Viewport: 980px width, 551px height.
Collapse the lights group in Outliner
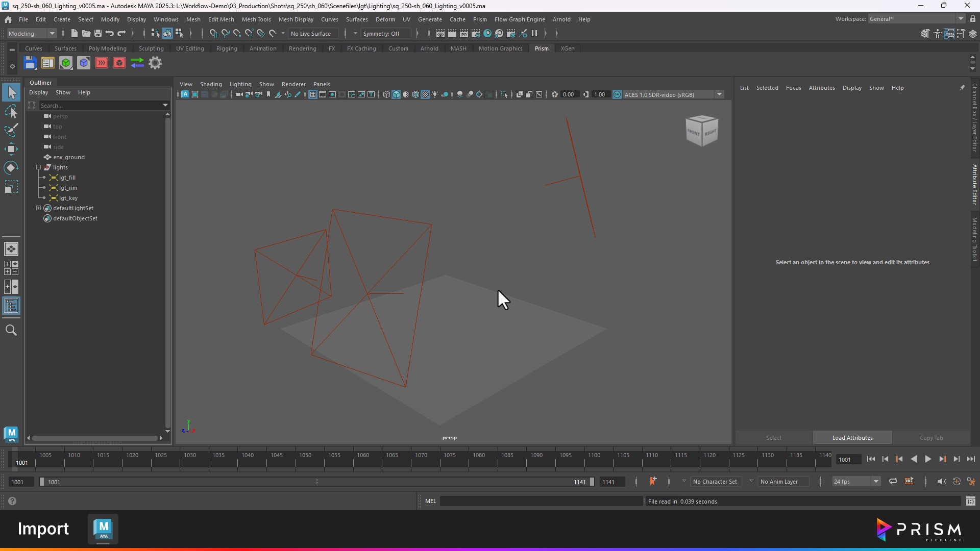39,167
